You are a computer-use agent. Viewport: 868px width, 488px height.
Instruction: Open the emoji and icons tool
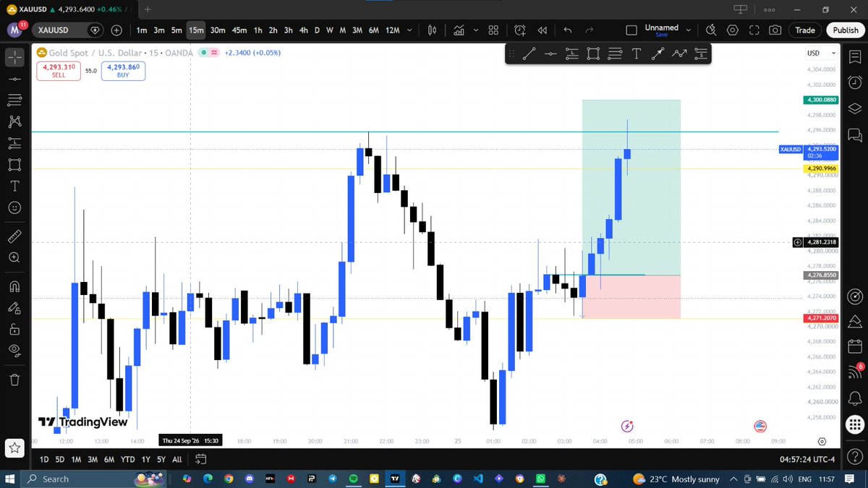pyautogui.click(x=15, y=207)
